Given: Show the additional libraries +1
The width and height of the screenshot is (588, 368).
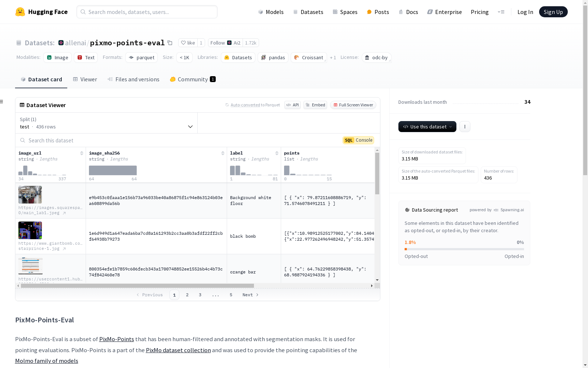Looking at the screenshot, I should (x=333, y=57).
